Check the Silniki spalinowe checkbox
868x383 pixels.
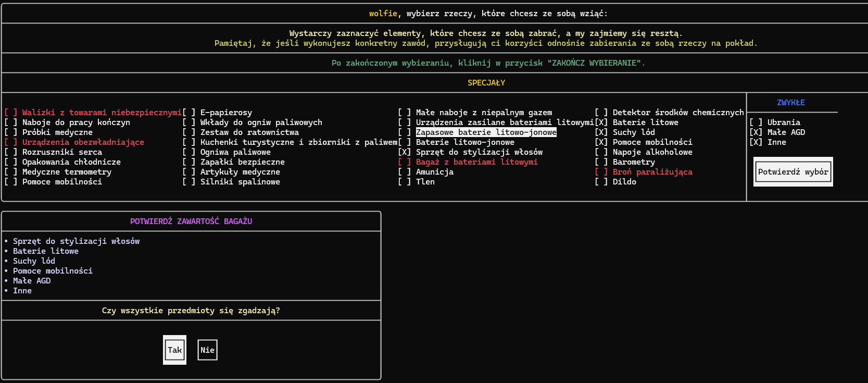pos(189,182)
